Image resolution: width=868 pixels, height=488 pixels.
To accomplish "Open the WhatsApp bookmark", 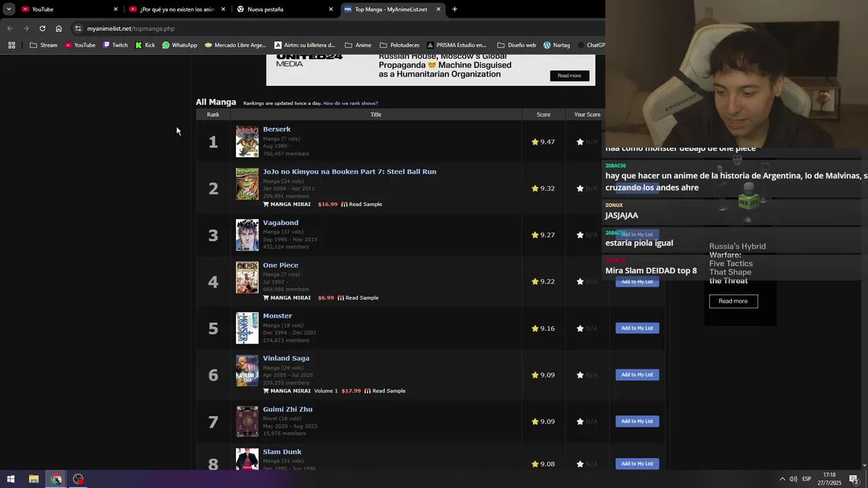I will [x=180, y=45].
